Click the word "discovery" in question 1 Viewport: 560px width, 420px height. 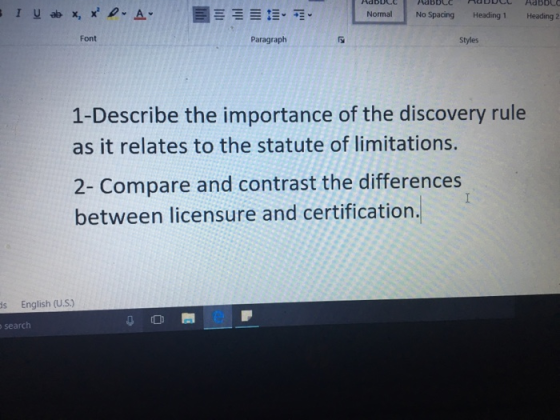pos(442,114)
